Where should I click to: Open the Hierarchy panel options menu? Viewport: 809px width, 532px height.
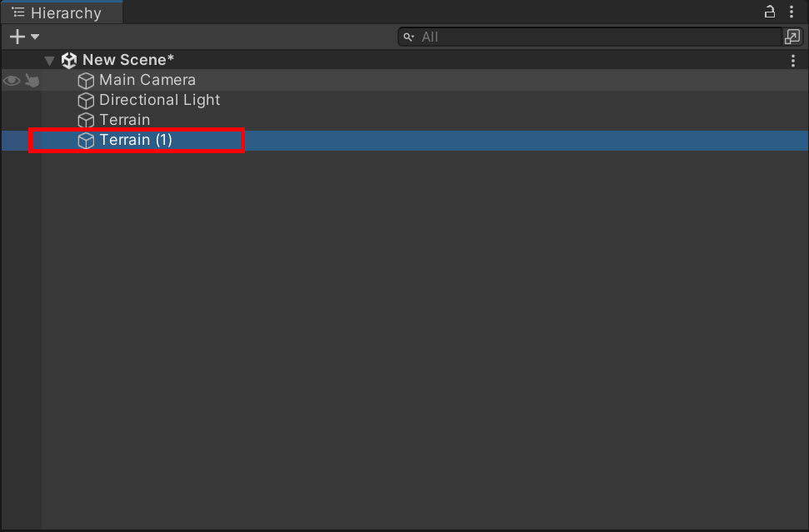click(792, 12)
